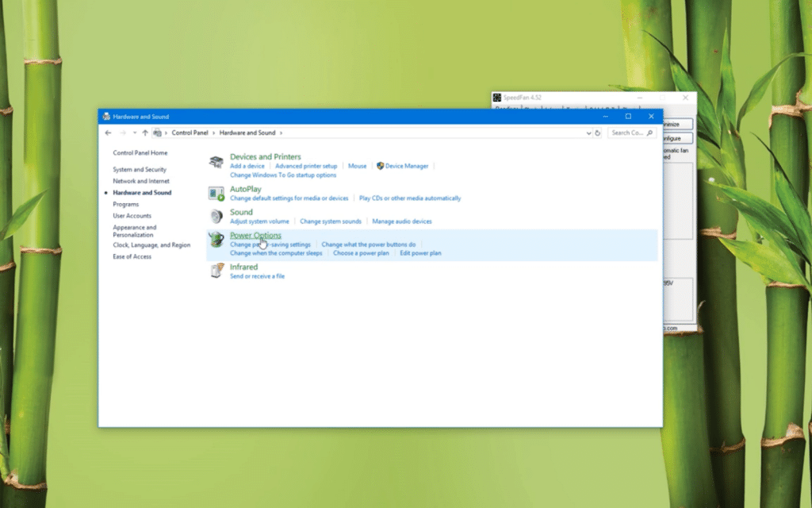Click the Back arrow in navigation bar

pyautogui.click(x=109, y=133)
